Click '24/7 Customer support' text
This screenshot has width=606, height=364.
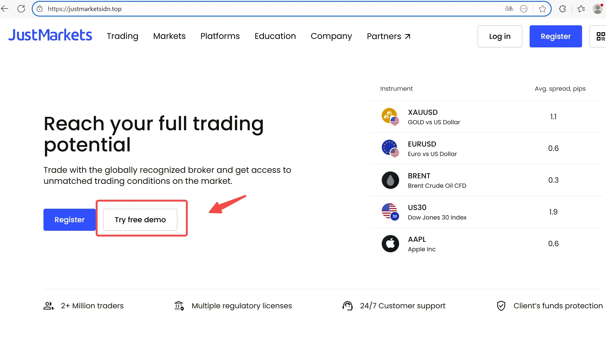click(403, 306)
